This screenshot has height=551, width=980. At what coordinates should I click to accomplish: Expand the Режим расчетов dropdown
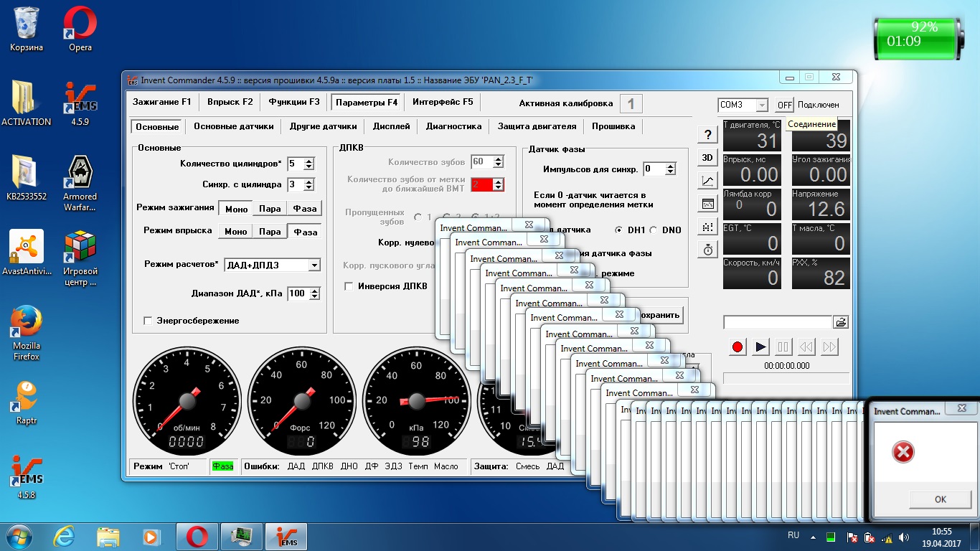tap(314, 265)
